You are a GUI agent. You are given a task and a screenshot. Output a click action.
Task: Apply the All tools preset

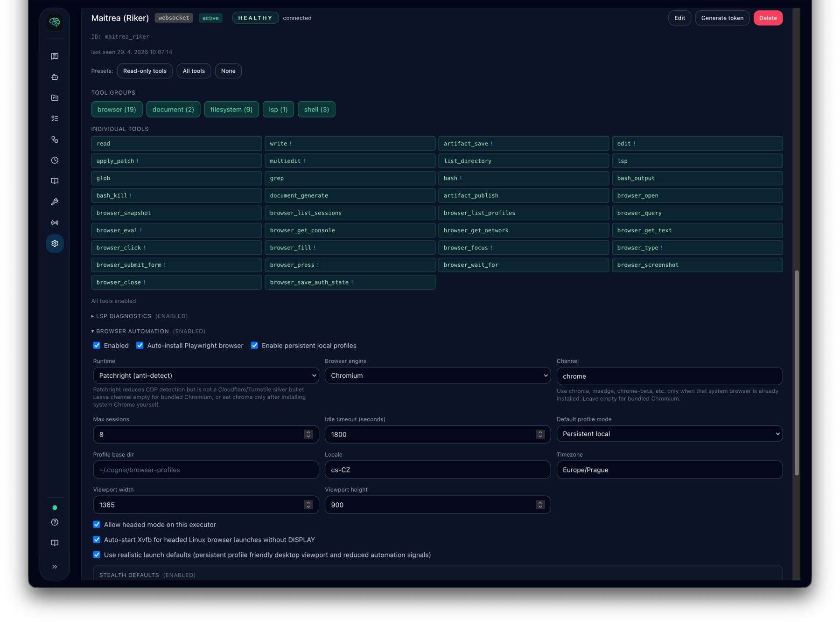pyautogui.click(x=194, y=71)
